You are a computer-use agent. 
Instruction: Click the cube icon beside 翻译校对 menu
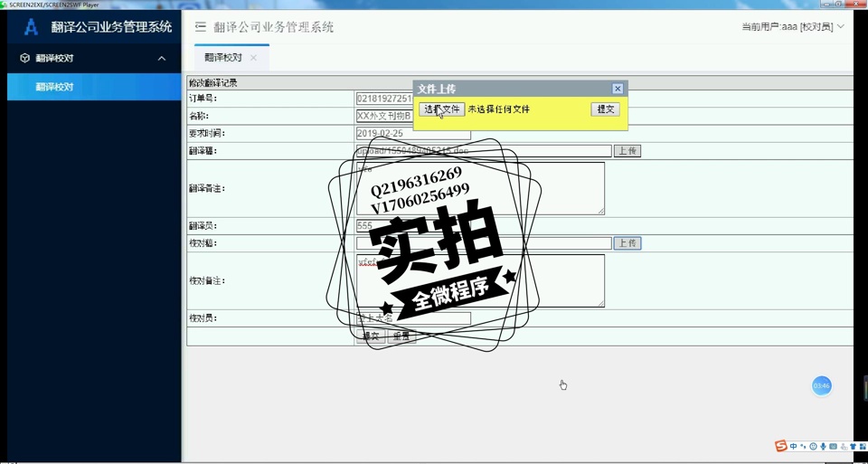(x=24, y=58)
